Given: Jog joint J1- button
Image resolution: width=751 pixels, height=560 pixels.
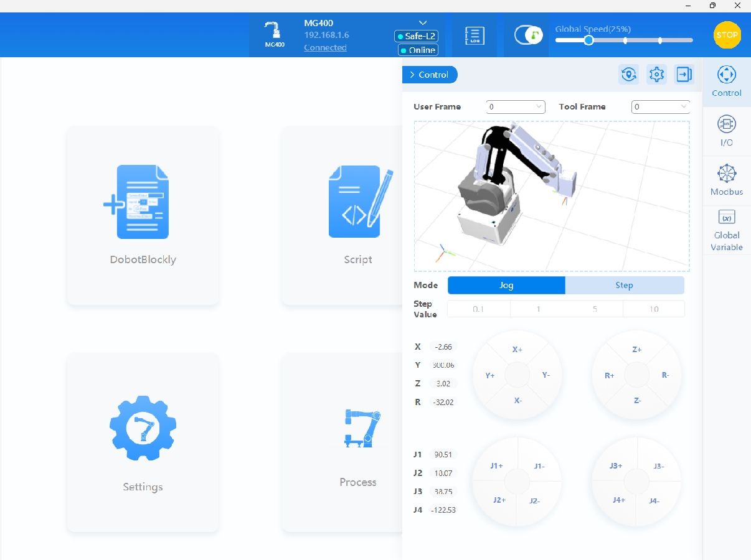Looking at the screenshot, I should 539,466.
